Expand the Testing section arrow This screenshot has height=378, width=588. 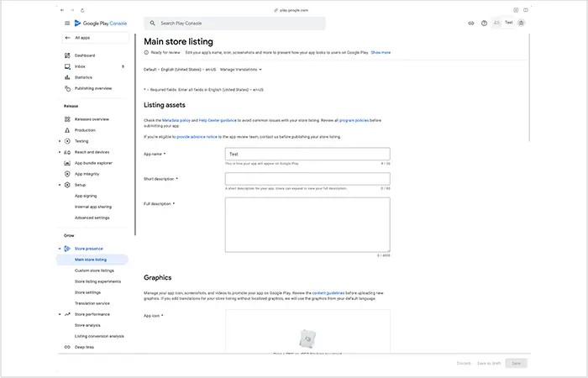(x=60, y=141)
